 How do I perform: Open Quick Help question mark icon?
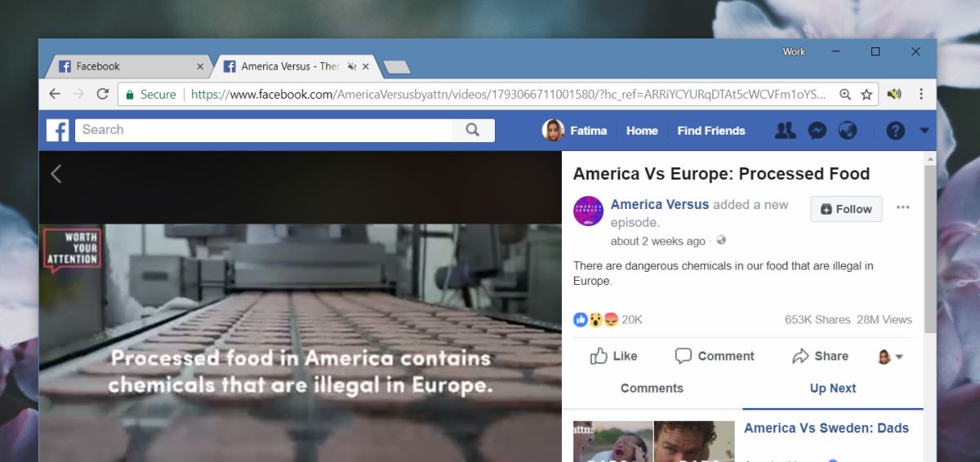click(x=895, y=131)
